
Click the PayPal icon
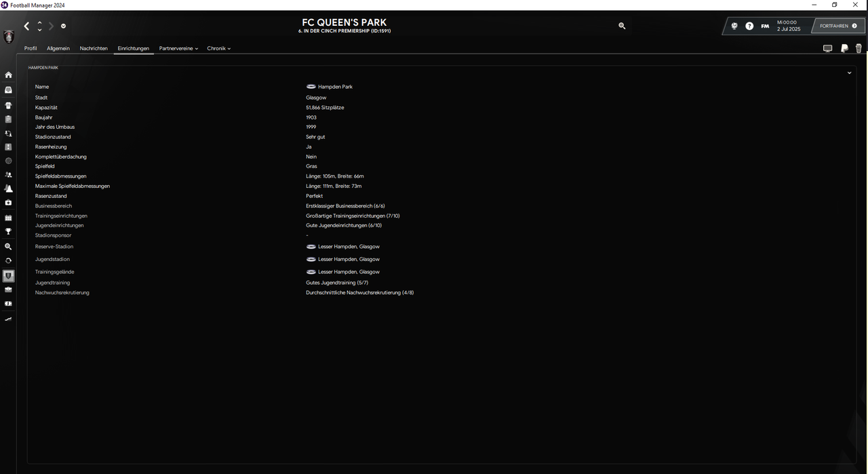[x=844, y=49]
